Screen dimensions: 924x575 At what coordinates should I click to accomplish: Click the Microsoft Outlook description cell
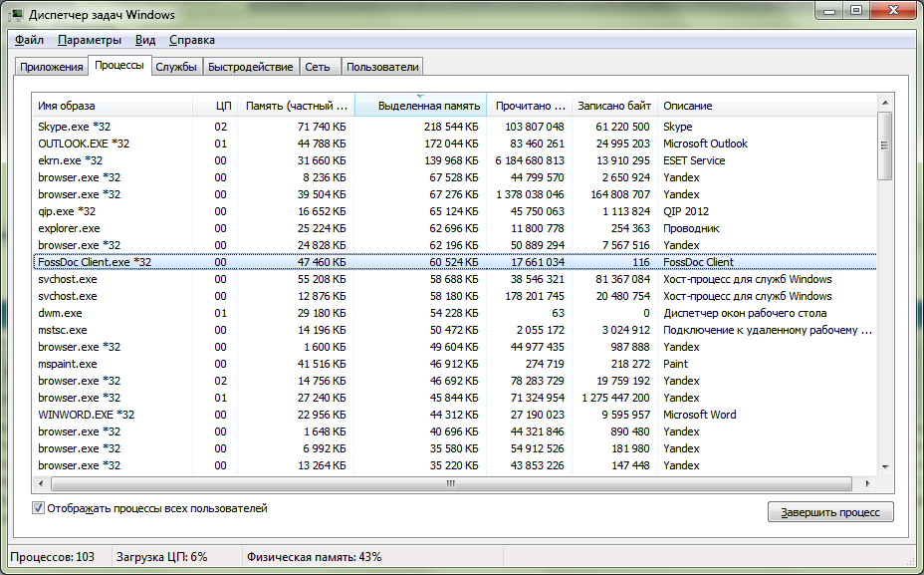tap(705, 144)
